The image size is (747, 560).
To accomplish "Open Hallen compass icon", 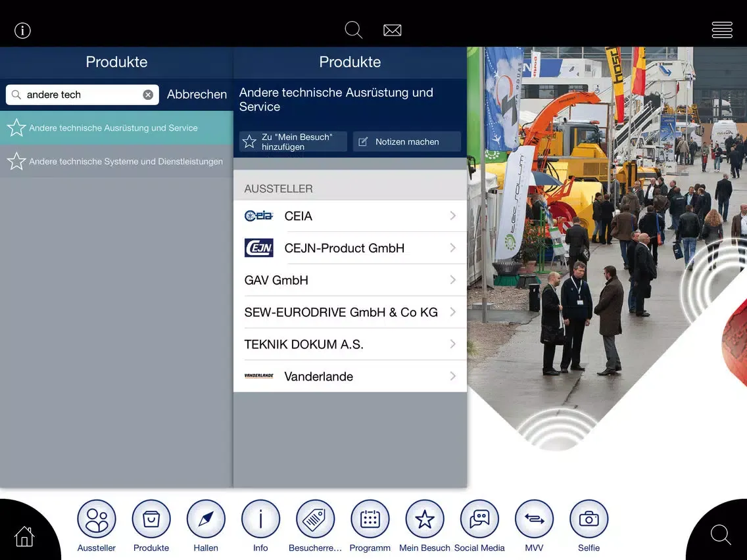I will point(206,519).
